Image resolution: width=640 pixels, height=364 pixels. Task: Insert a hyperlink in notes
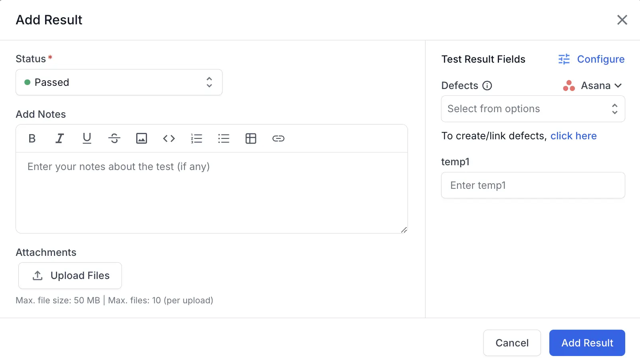[278, 138]
